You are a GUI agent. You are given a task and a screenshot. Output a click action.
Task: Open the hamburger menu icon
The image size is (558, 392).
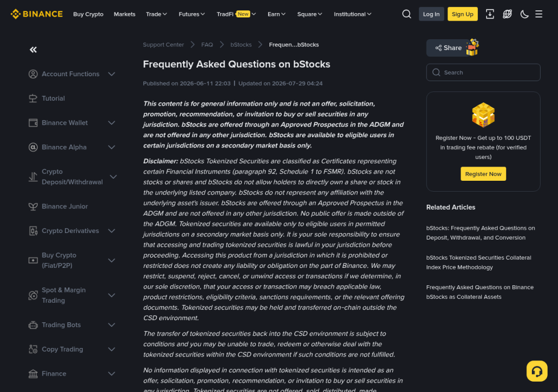coord(539,14)
